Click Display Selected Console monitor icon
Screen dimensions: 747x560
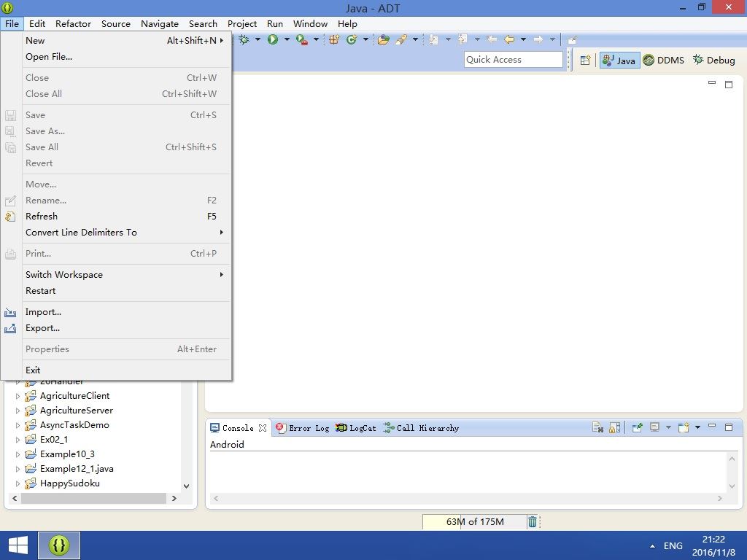pos(654,427)
